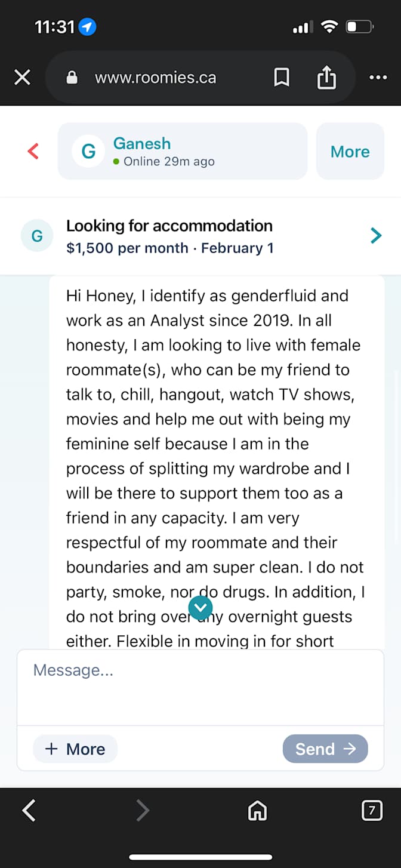Image resolution: width=401 pixels, height=868 pixels.
Task: Open the three-dot overflow menu
Action: pyautogui.click(x=378, y=77)
